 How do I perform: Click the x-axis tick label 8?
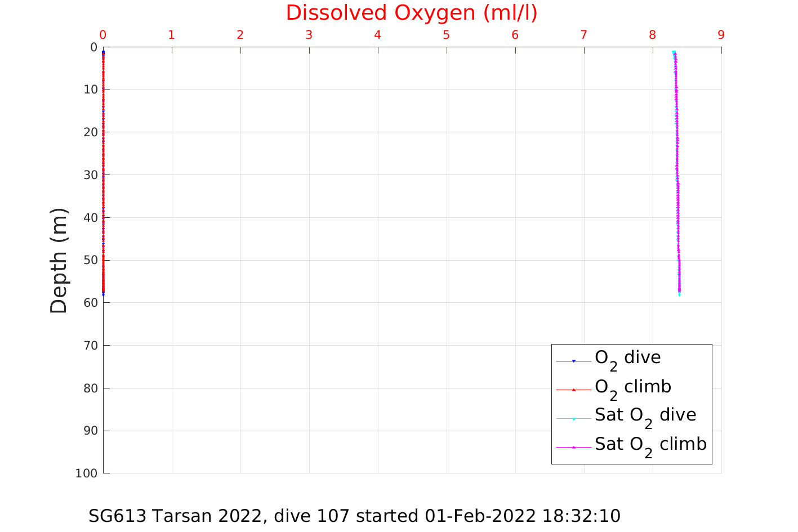tap(653, 35)
